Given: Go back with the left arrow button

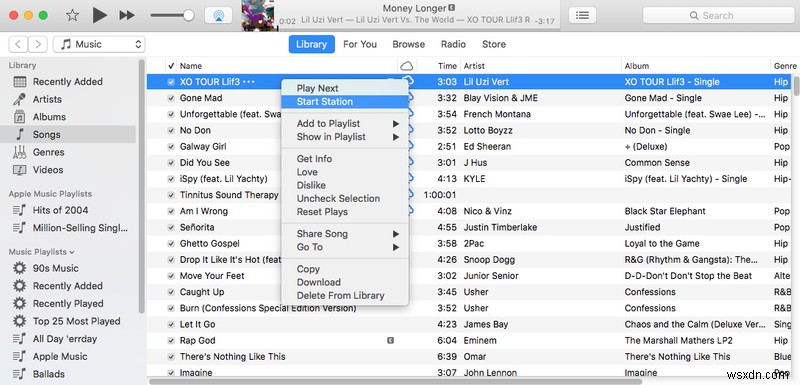Looking at the screenshot, I should point(18,44).
